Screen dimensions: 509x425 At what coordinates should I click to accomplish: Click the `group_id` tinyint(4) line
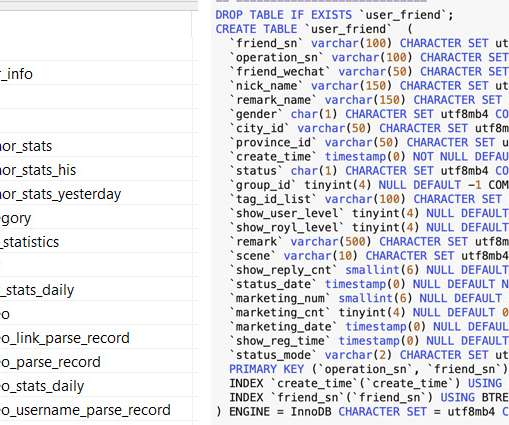[369, 185]
